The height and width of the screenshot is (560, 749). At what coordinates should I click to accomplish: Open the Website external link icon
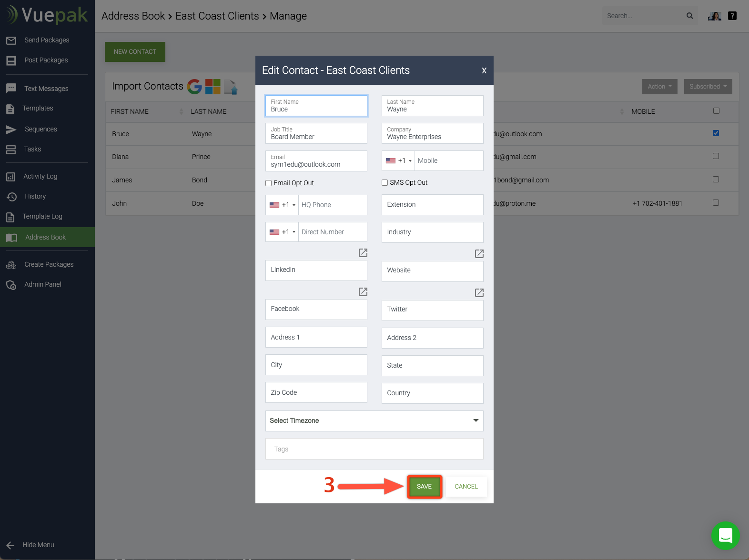(479, 254)
